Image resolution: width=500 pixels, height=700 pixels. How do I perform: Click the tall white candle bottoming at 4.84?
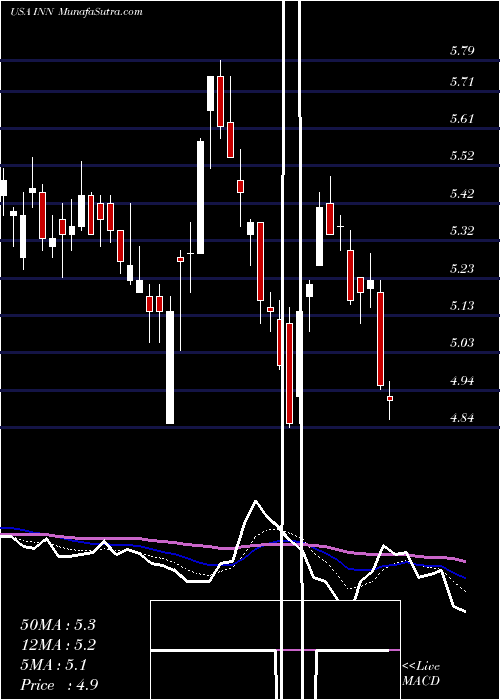coord(170,367)
